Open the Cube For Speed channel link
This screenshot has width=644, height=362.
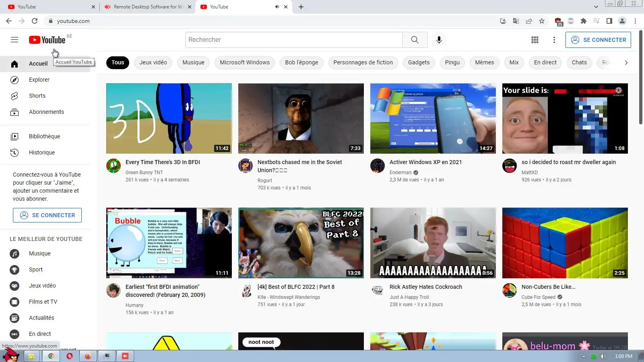click(x=539, y=297)
